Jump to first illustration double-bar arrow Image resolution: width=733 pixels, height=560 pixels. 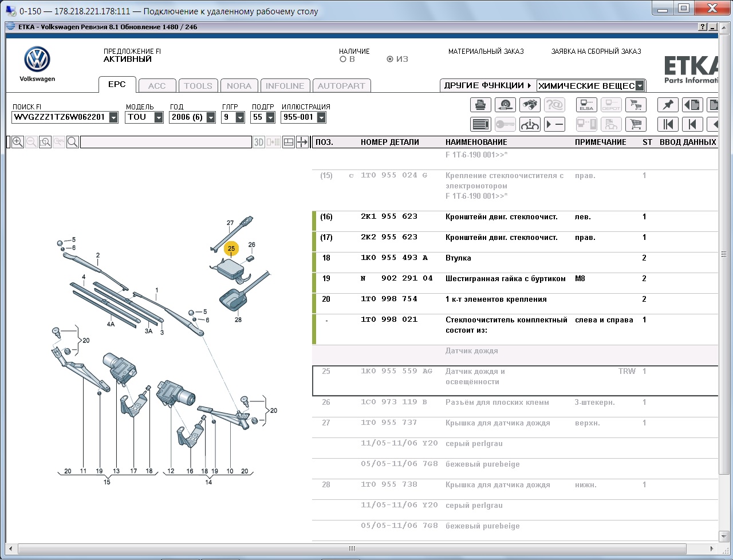668,124
